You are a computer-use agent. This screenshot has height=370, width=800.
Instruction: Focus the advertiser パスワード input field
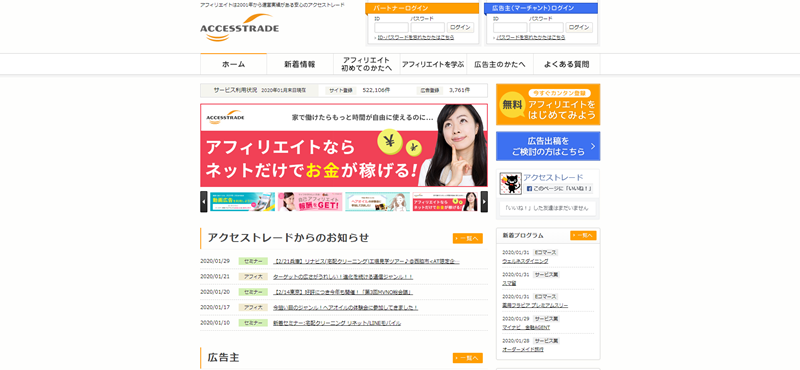pos(546,28)
